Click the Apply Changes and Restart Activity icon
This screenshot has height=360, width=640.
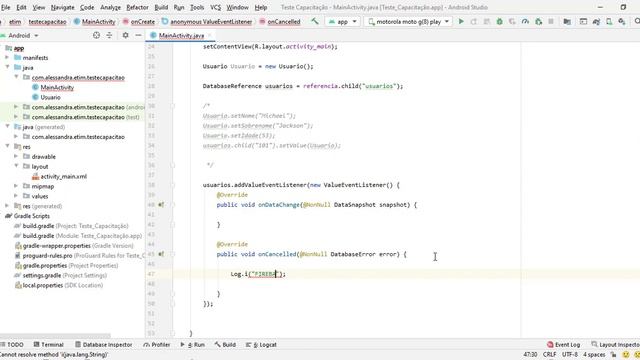click(473, 21)
